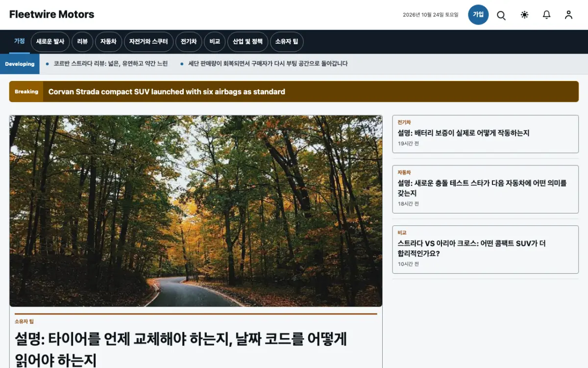Click the 10시간 전 timestamp
Screen dimensions: 588x368
point(408,264)
